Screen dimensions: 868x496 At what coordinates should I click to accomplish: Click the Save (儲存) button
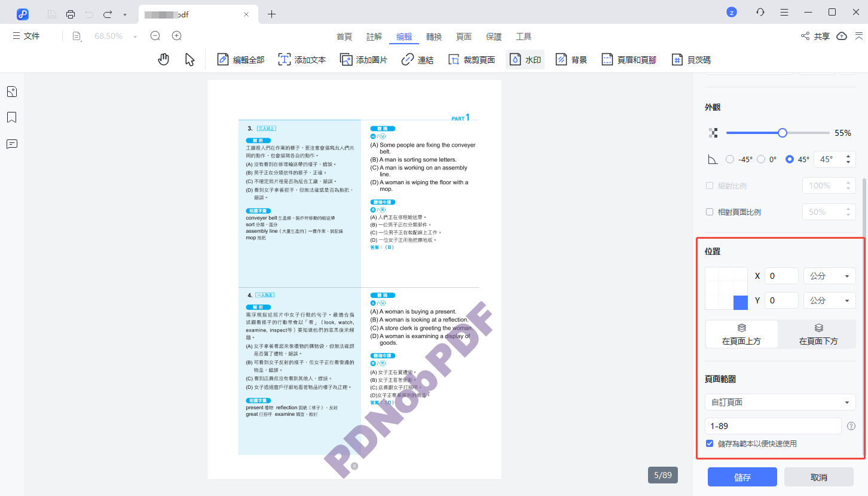[742, 477]
